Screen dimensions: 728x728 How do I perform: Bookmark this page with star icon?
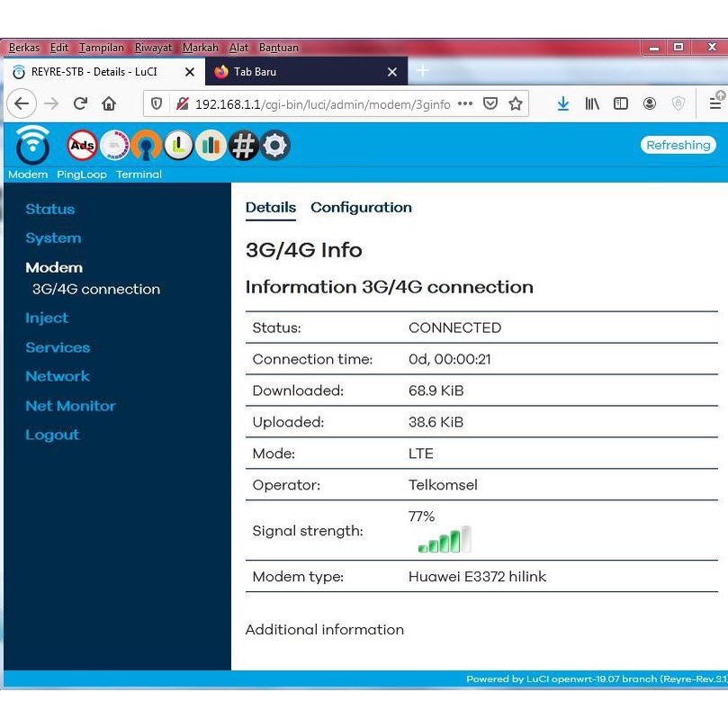coord(516,103)
